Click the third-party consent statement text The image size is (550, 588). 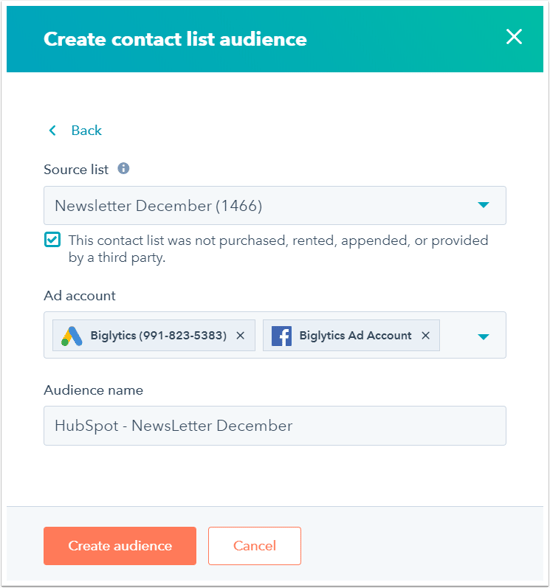point(278,249)
